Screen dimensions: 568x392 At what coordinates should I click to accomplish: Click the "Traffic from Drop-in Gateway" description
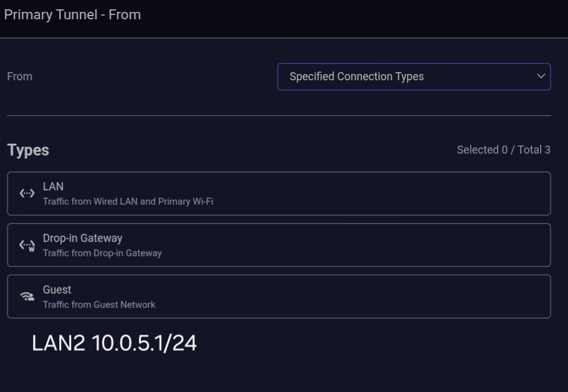pyautogui.click(x=102, y=253)
